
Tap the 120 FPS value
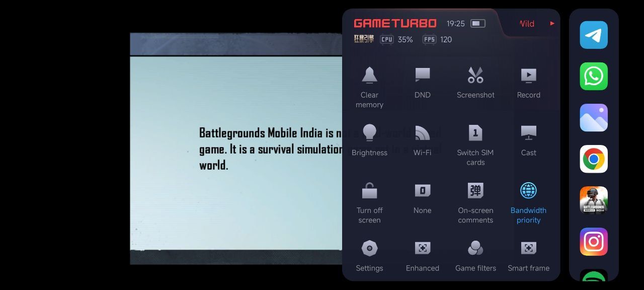[446, 39]
